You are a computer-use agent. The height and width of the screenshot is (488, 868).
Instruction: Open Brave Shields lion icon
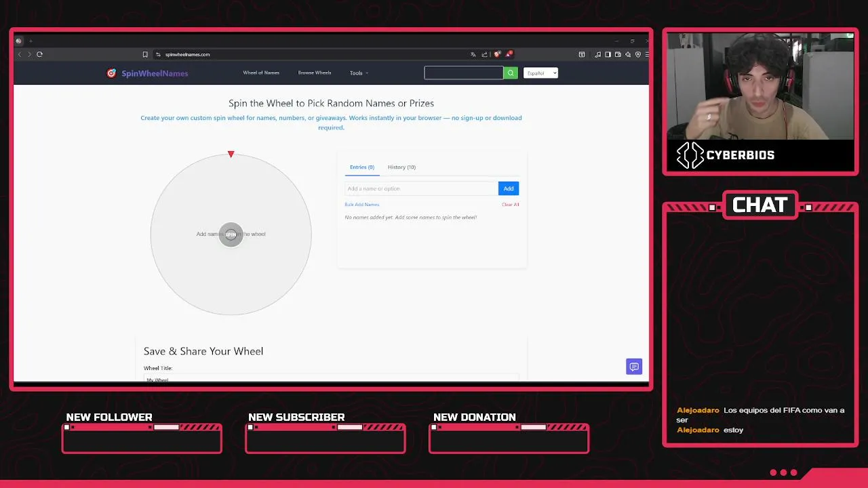point(497,54)
